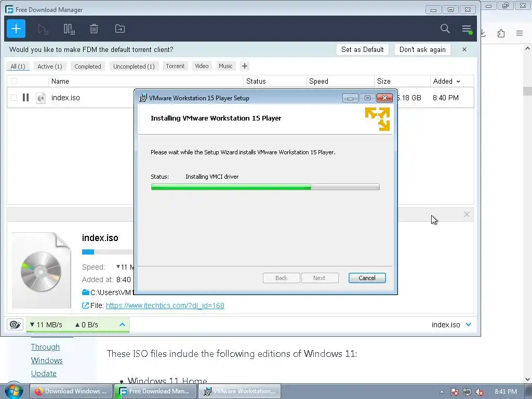This screenshot has width=532, height=399.
Task: Click the network tray icon
Action: click(467, 392)
